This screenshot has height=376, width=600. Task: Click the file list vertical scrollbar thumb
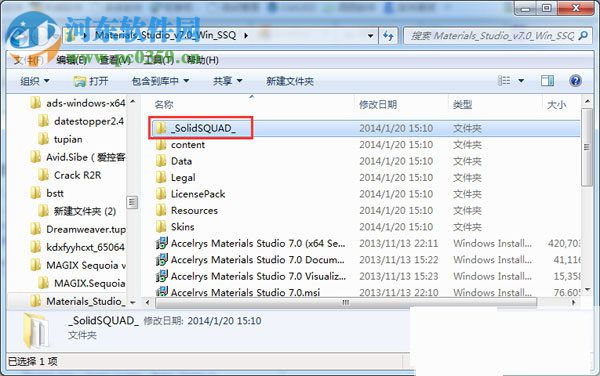[x=586, y=147]
